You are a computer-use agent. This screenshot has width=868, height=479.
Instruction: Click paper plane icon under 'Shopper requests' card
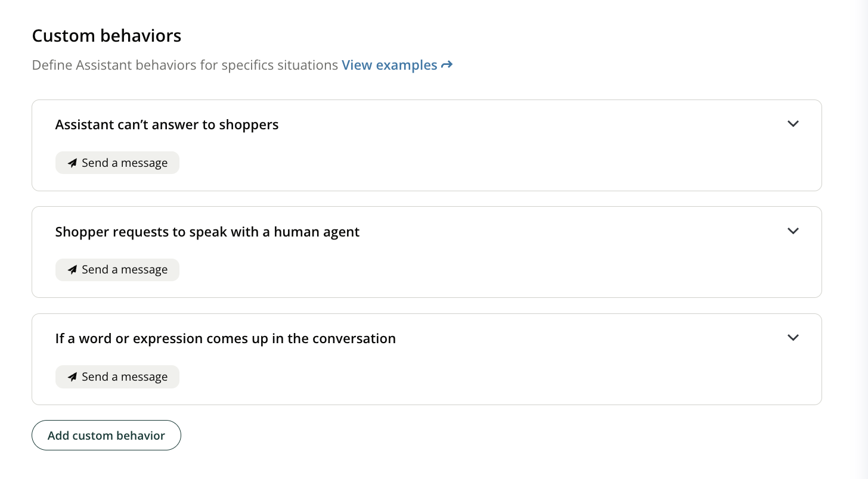tap(72, 270)
